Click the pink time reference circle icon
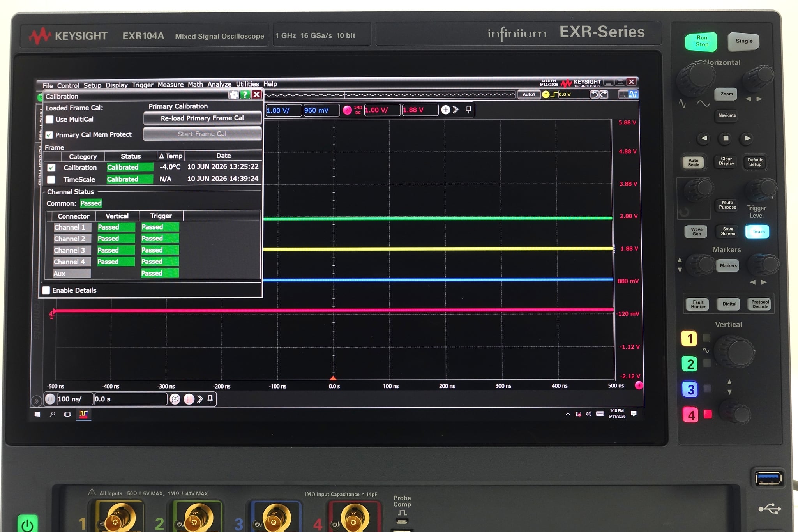Image resolution: width=798 pixels, height=532 pixels. tap(189, 399)
